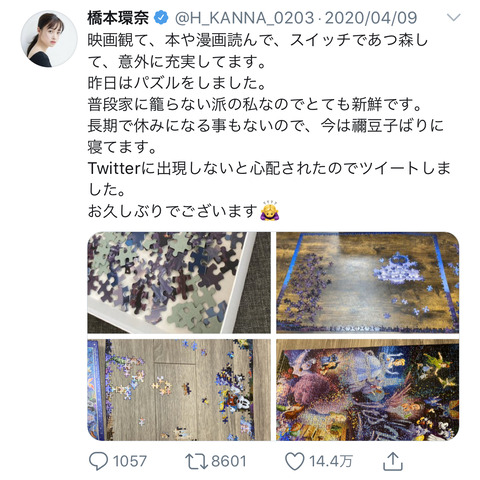Screen dimensions: 480x480
Task: Open loose puzzle pieces tray photo
Action: 179,283
